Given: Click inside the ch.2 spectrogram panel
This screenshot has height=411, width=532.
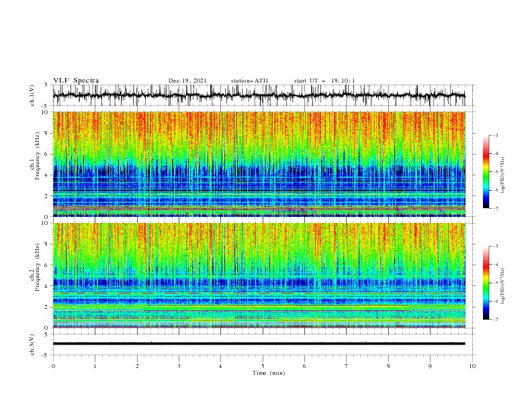Looking at the screenshot, I should [x=259, y=275].
